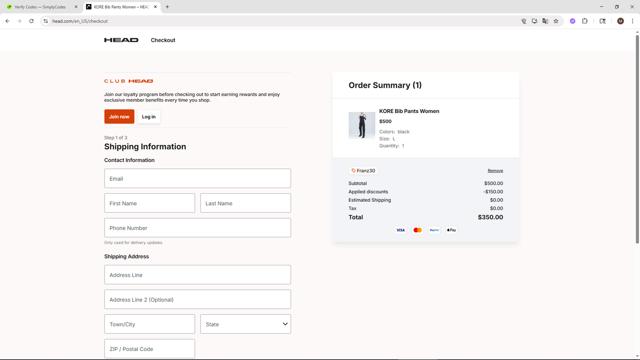The height and width of the screenshot is (360, 640).
Task: Open the Chrome profile avatar
Action: pos(620,21)
